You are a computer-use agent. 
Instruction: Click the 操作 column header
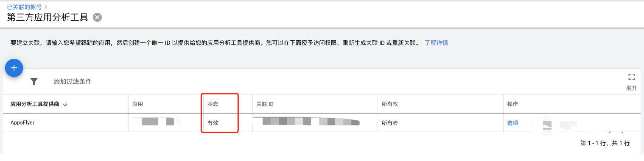[x=512, y=104]
